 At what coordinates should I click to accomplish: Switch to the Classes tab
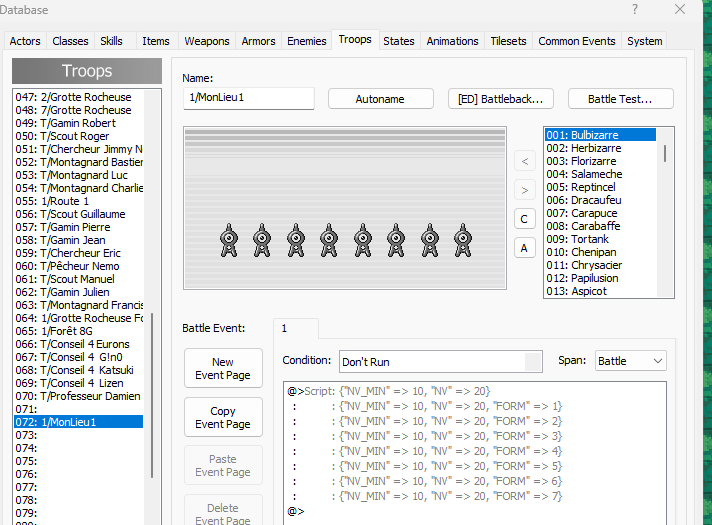click(x=70, y=41)
